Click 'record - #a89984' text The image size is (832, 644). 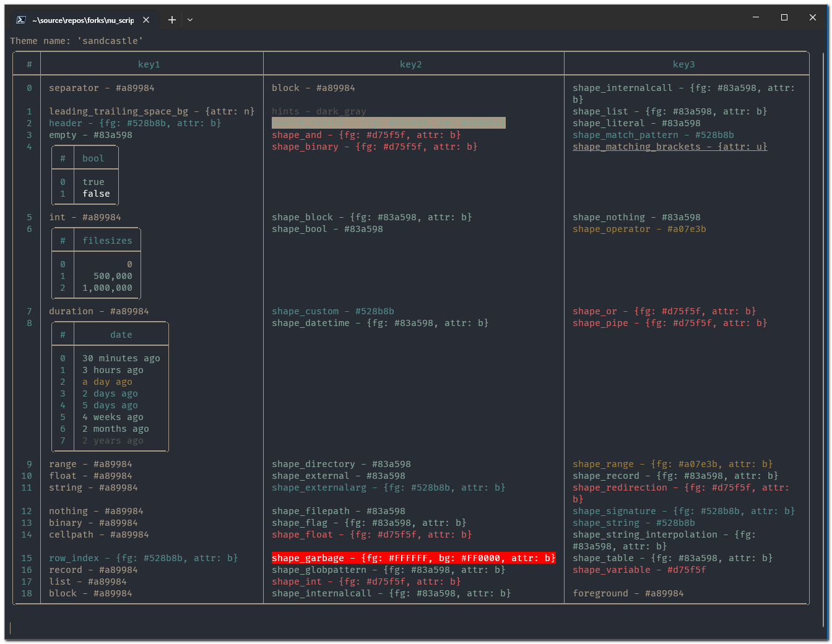coord(93,570)
